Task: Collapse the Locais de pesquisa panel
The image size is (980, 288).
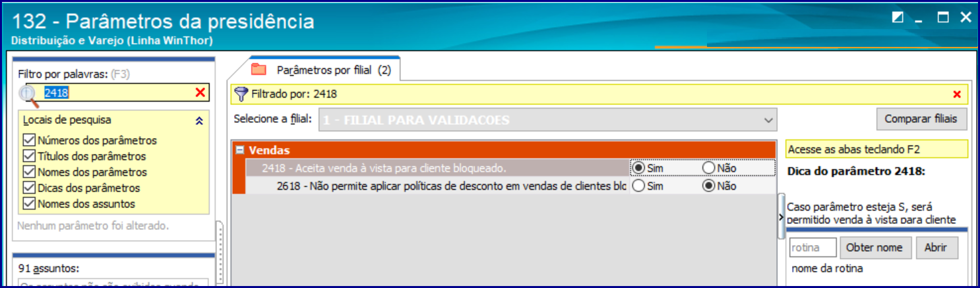Action: tap(199, 121)
